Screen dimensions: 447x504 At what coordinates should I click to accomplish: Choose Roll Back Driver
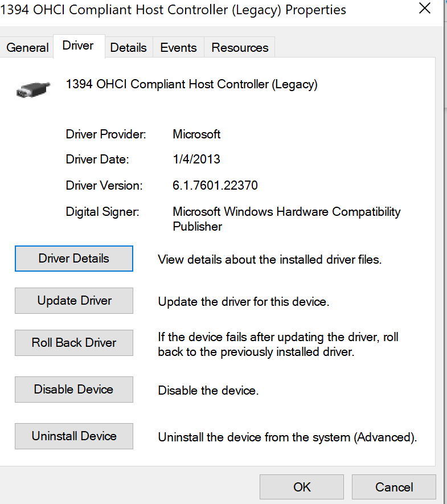[x=74, y=343]
